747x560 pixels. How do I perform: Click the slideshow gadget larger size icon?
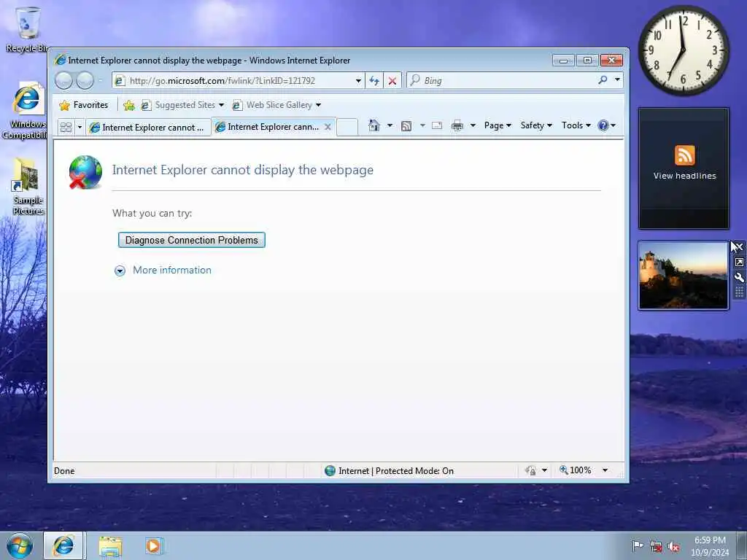pos(739,262)
